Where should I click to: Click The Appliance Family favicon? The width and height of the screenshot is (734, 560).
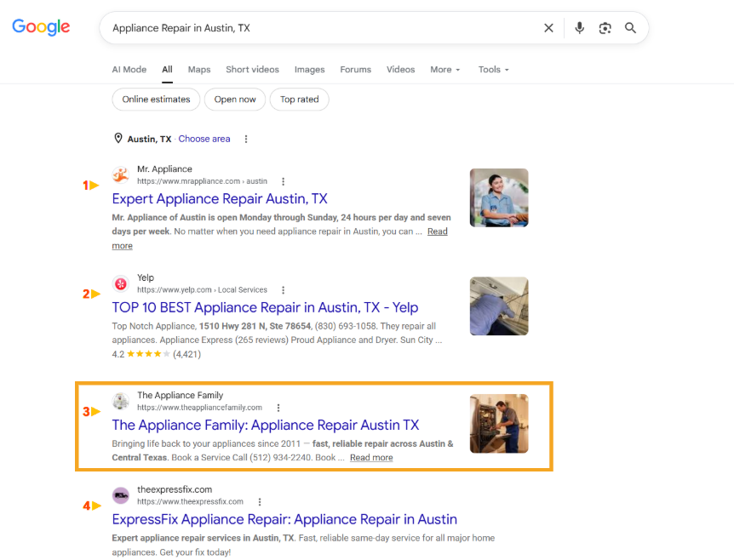click(x=121, y=401)
